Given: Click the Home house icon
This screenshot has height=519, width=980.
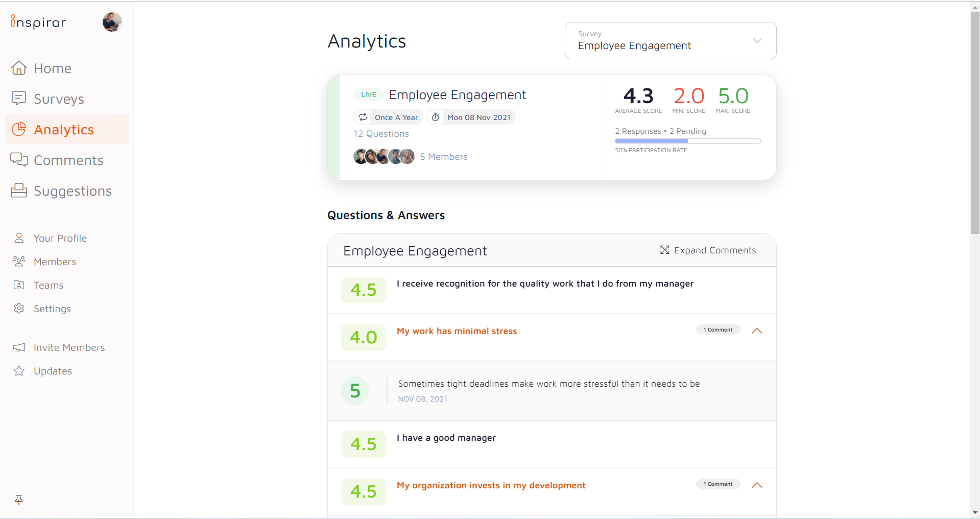Looking at the screenshot, I should pos(19,68).
